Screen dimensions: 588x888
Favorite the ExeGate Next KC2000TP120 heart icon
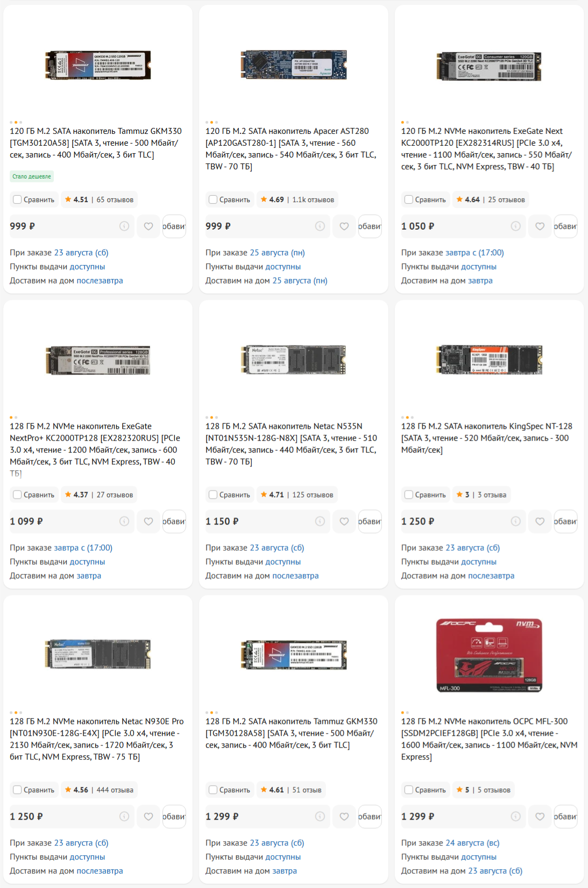[x=540, y=226]
